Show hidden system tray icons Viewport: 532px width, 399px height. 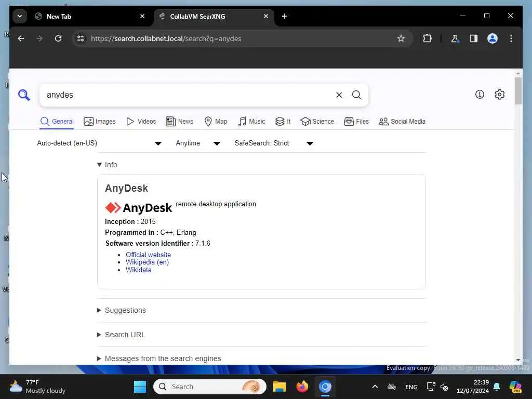click(x=375, y=387)
